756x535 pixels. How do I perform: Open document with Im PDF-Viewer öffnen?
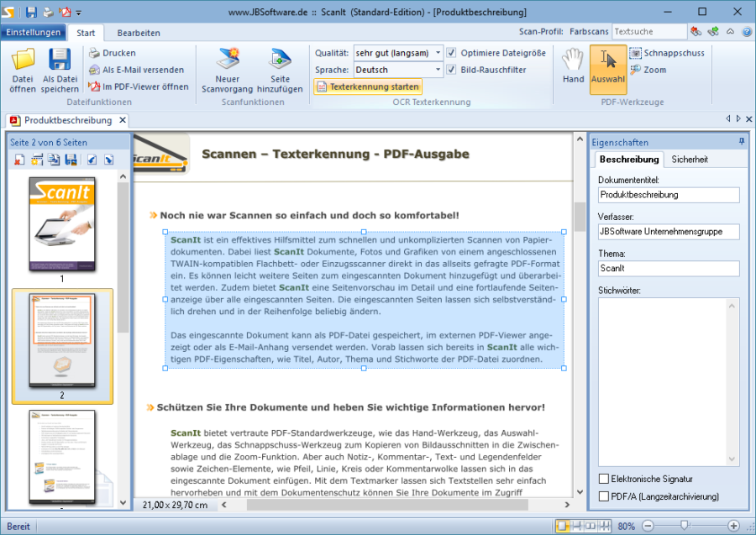pos(139,87)
